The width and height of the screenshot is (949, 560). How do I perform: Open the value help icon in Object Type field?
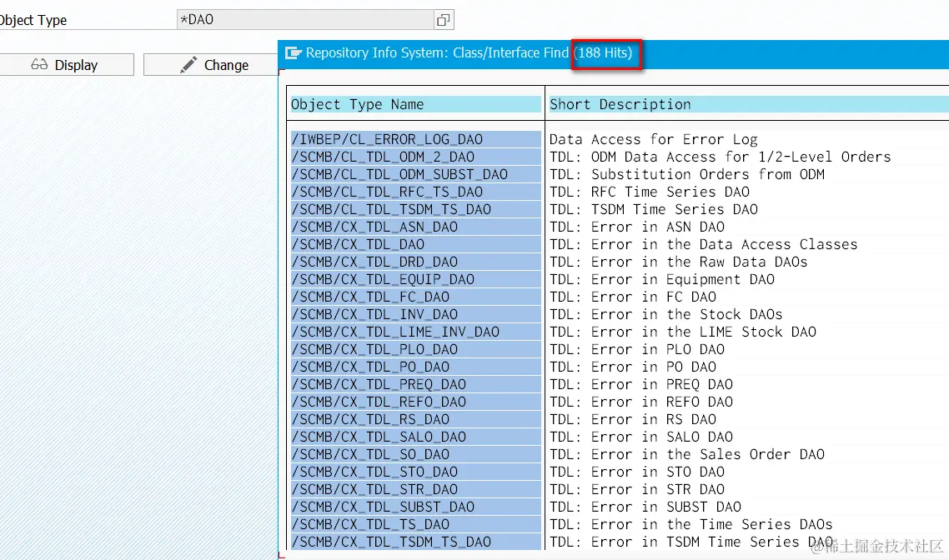(443, 20)
